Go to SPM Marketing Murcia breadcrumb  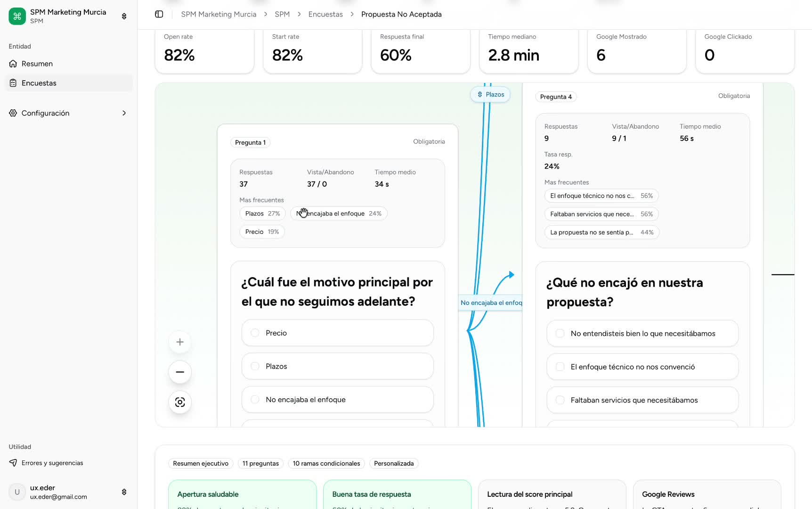click(219, 14)
